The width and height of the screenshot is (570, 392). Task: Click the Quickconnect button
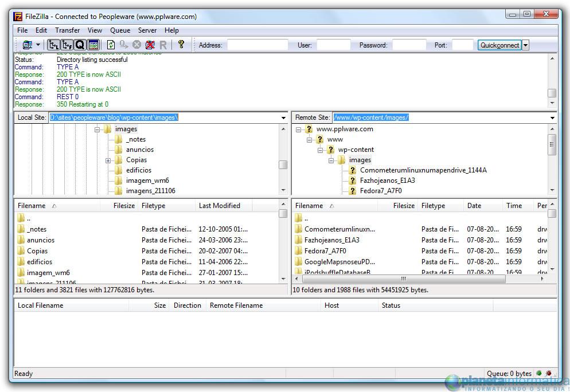click(499, 45)
